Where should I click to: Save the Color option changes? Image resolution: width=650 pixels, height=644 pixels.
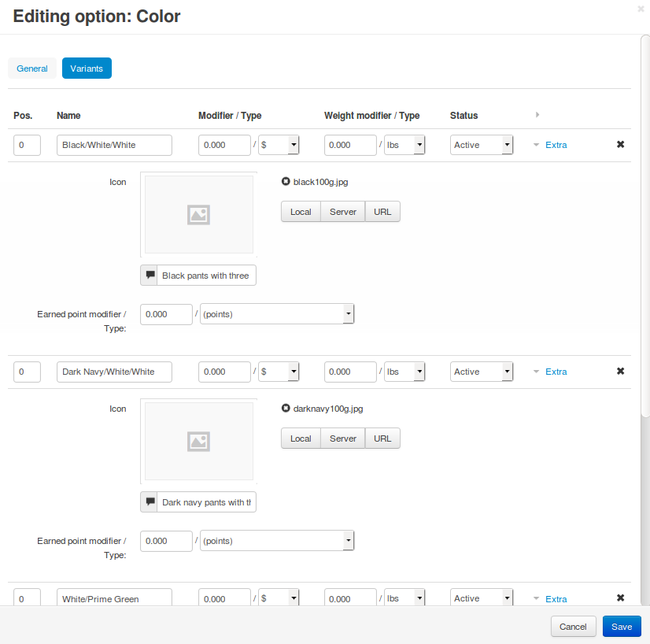622,627
